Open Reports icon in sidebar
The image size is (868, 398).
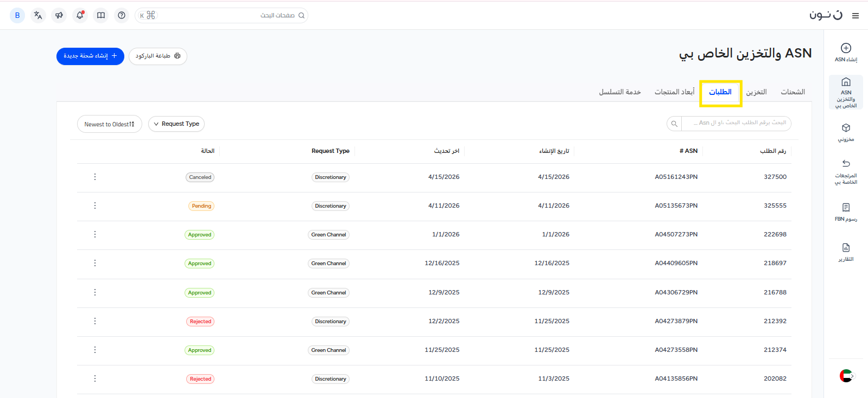[x=846, y=248]
